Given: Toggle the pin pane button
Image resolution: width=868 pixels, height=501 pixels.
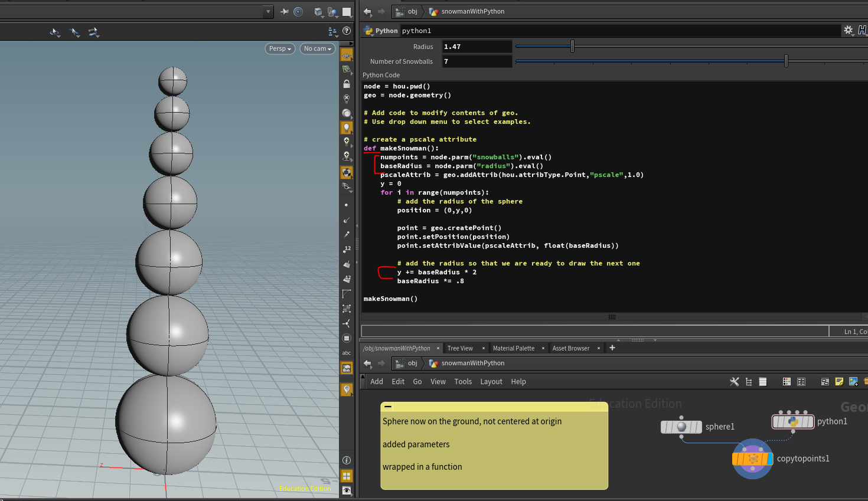Looking at the screenshot, I should tap(285, 12).
